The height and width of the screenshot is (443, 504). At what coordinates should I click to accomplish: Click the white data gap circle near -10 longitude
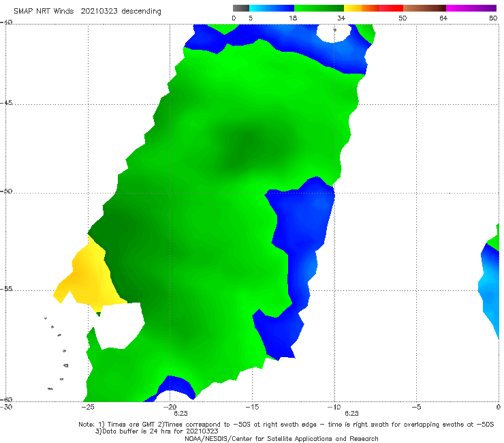click(334, 32)
